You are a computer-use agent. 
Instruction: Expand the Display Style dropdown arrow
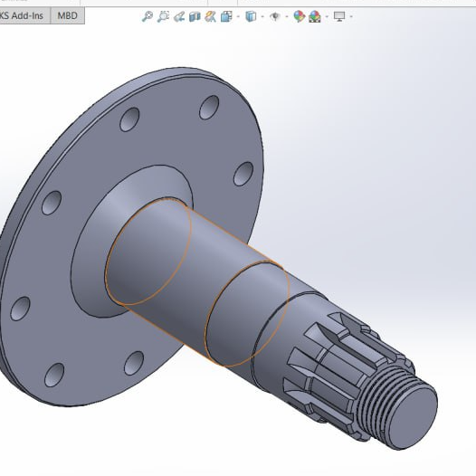(x=262, y=16)
